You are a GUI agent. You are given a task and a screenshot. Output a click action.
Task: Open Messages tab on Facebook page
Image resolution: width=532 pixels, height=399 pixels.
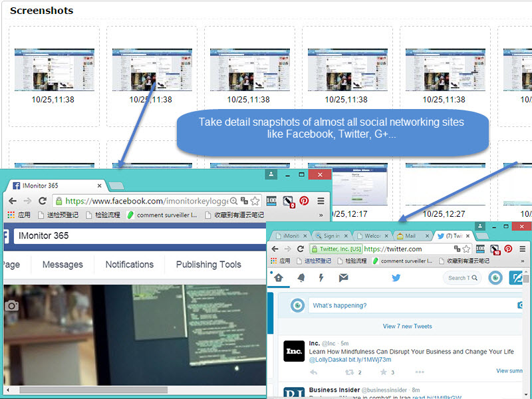(63, 264)
